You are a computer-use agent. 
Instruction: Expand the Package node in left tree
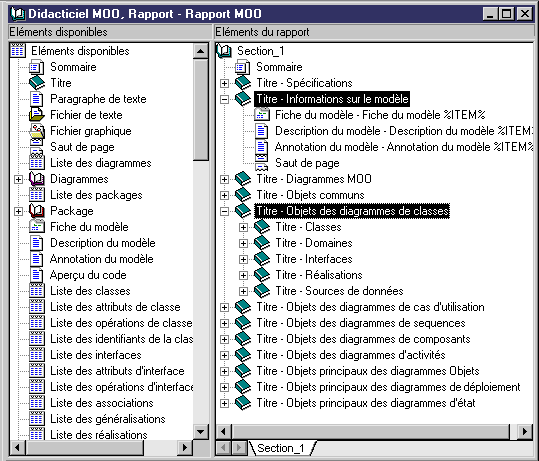(x=18, y=211)
